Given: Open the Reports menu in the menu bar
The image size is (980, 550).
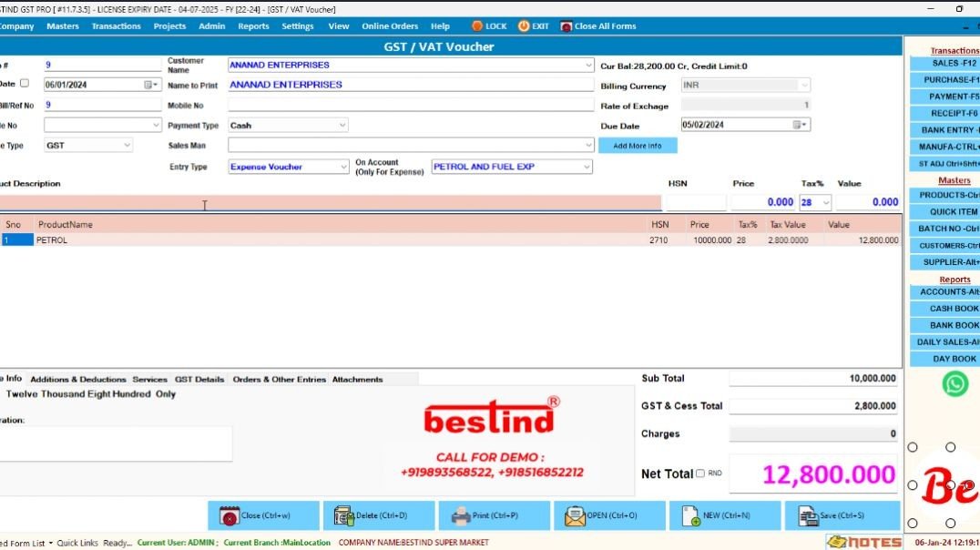Looking at the screenshot, I should click(x=253, y=25).
